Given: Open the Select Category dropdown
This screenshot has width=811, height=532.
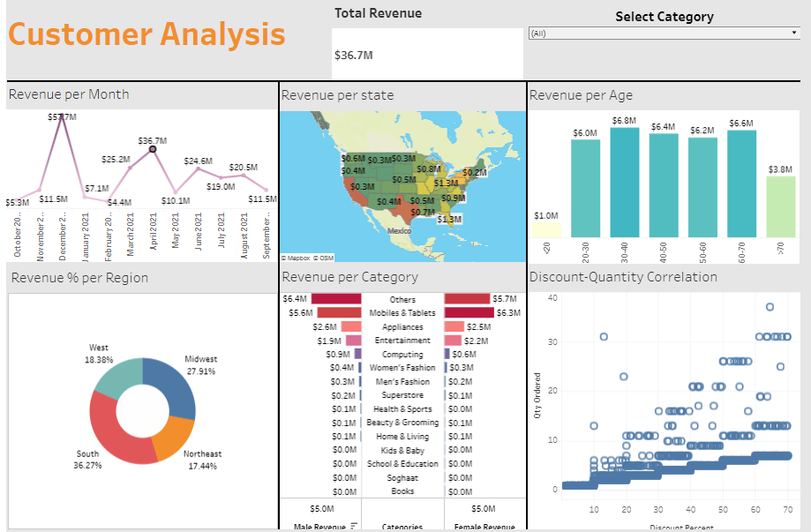Looking at the screenshot, I should [663, 33].
